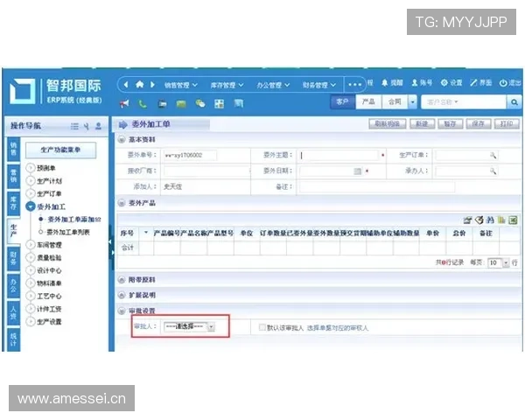Open the 财务管理 menu
The height and width of the screenshot is (420, 525).
(318, 85)
